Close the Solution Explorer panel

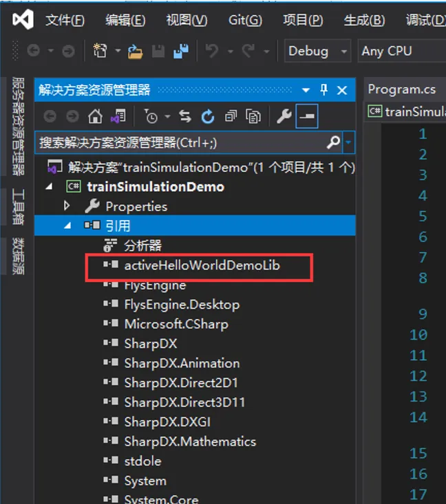[342, 90]
